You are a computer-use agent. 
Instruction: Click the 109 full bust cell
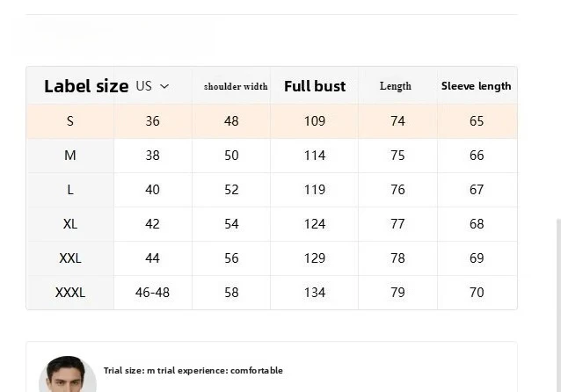pos(315,121)
